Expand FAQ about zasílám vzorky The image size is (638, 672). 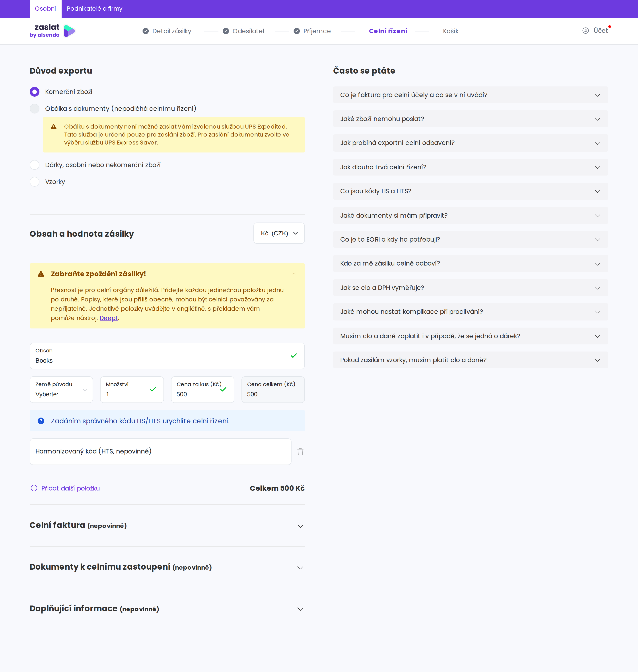(x=470, y=360)
